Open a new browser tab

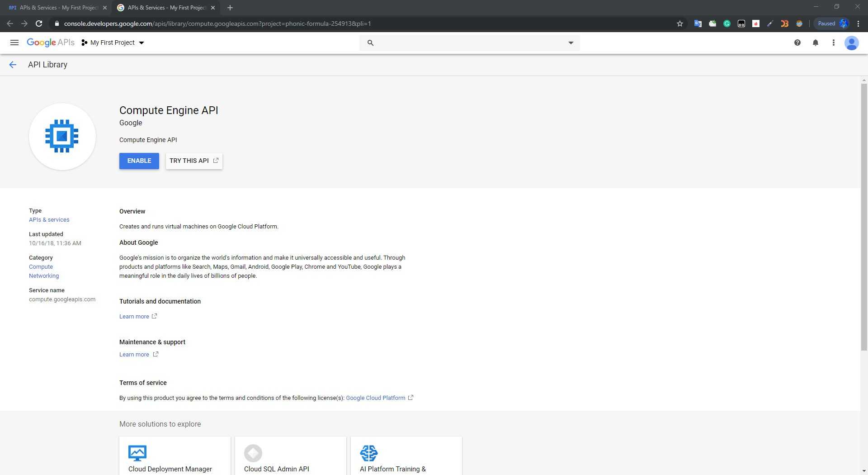point(230,8)
